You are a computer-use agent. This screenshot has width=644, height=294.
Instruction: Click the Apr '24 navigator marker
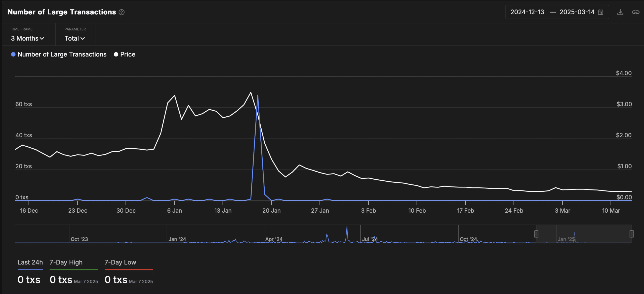pyautogui.click(x=274, y=239)
